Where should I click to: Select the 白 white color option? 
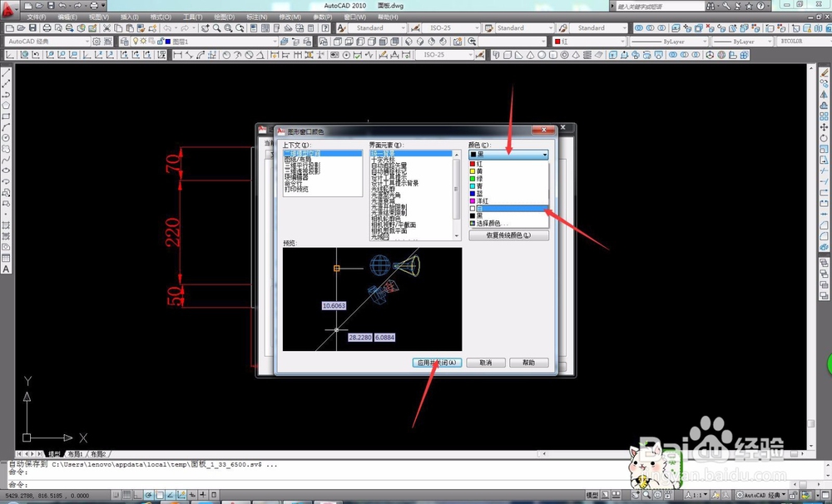pos(508,209)
